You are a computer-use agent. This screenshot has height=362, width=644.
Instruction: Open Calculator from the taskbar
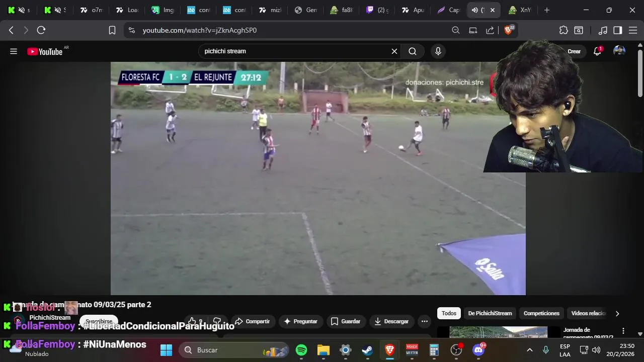pos(434,350)
